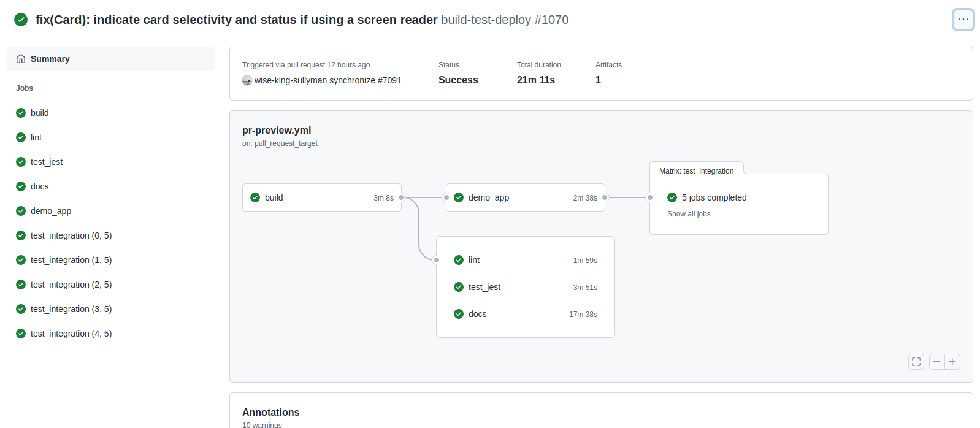Click the check icon beside docs in the graph
The width and height of the screenshot is (980, 428).
(x=459, y=314)
